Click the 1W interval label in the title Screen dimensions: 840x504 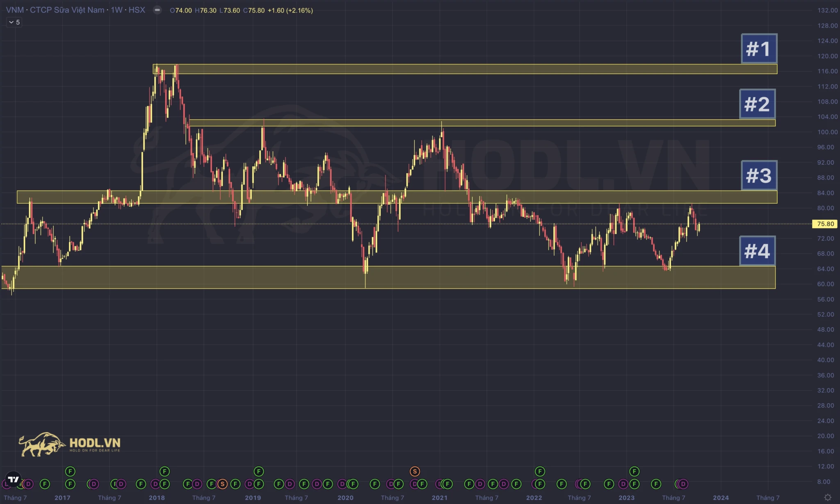pyautogui.click(x=116, y=10)
